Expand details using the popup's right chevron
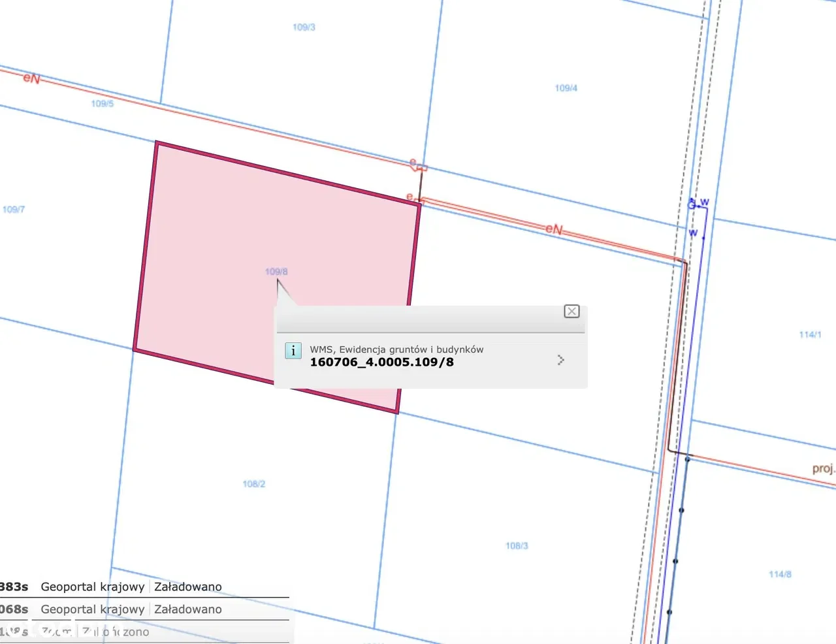 tap(560, 360)
